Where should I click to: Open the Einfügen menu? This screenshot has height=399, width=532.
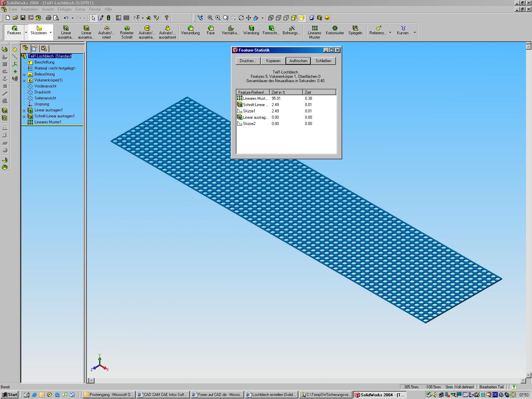64,9
